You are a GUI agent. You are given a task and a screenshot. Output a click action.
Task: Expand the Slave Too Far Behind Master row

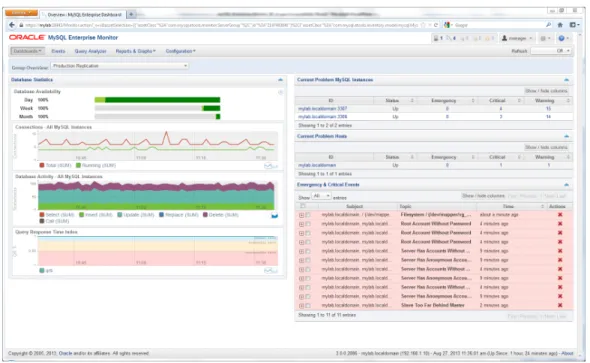tap(301, 306)
